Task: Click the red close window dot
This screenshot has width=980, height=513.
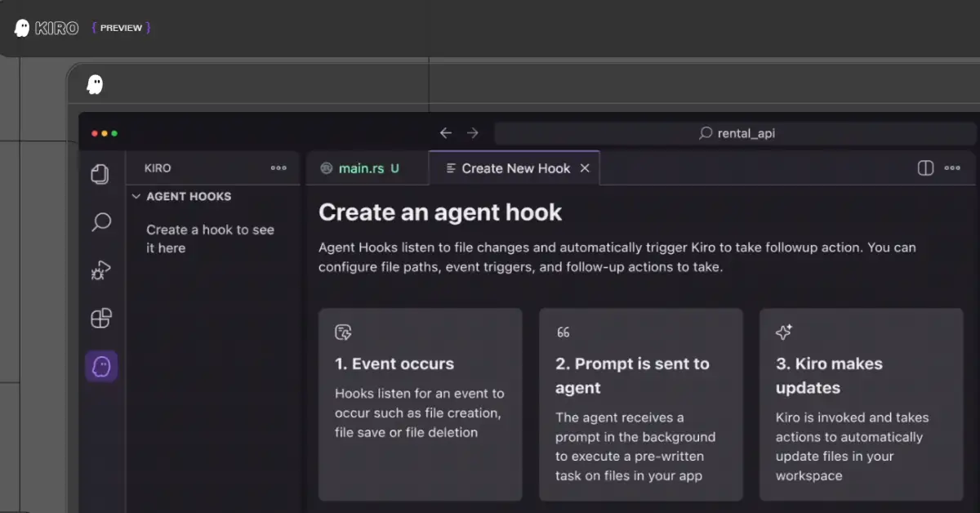Action: pyautogui.click(x=95, y=133)
